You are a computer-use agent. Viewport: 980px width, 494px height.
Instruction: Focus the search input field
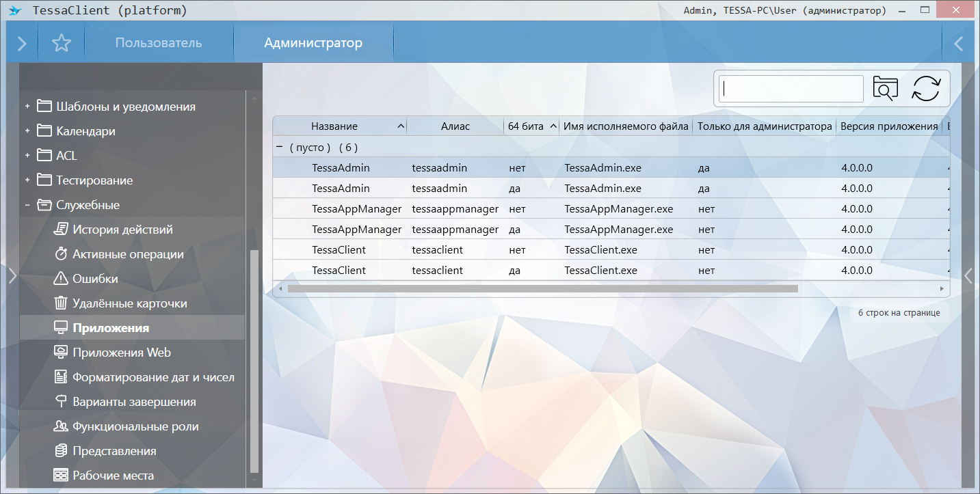[x=791, y=89]
